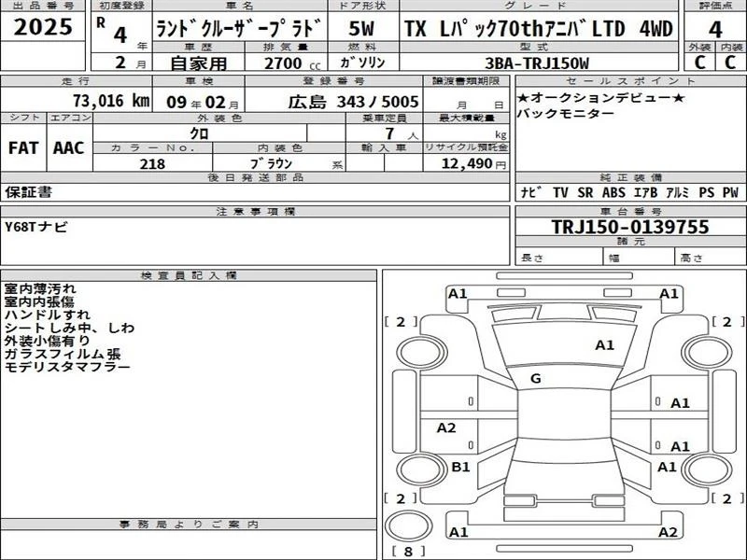The width and height of the screenshot is (747, 560).
Task: Click the 注意事項欄 section header
Action: click(x=256, y=212)
